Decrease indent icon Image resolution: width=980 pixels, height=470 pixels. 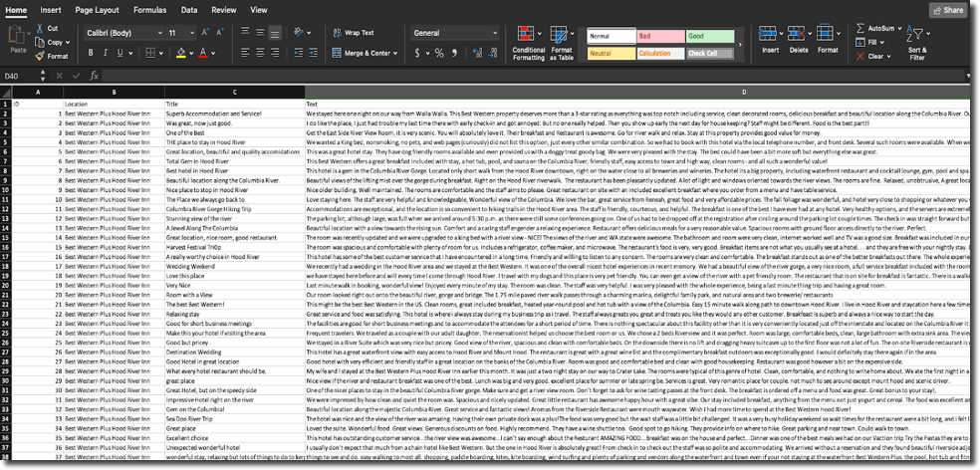[x=298, y=53]
